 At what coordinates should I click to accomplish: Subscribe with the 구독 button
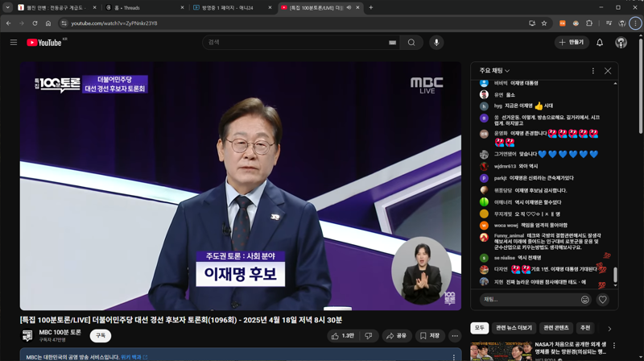101,335
